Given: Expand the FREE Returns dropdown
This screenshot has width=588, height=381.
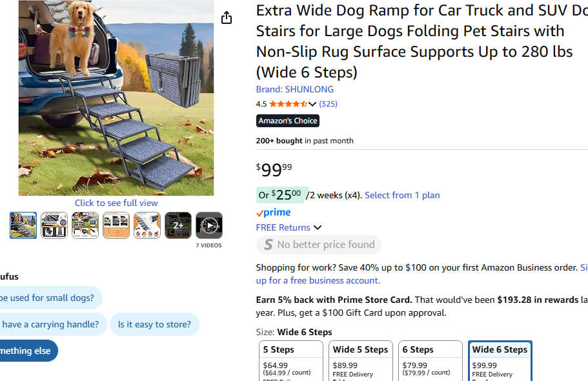Looking at the screenshot, I should [318, 227].
